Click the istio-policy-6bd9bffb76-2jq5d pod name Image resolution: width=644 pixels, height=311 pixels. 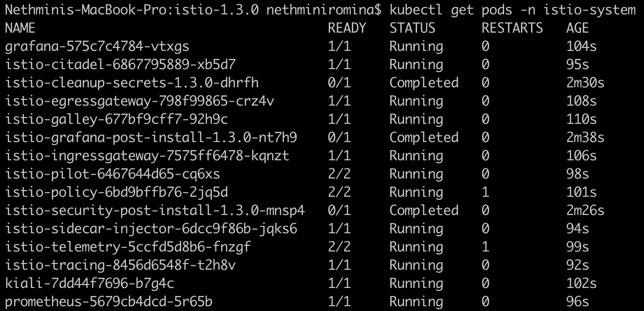116,192
